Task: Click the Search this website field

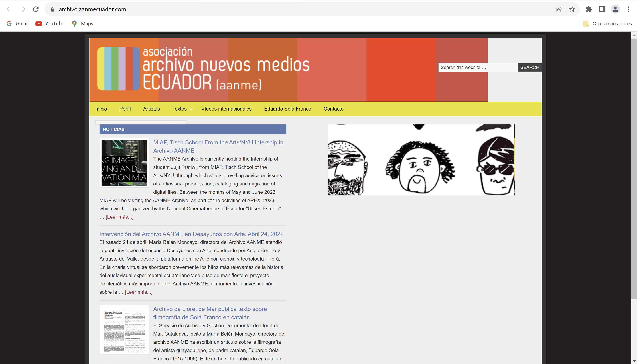Action: point(477,67)
